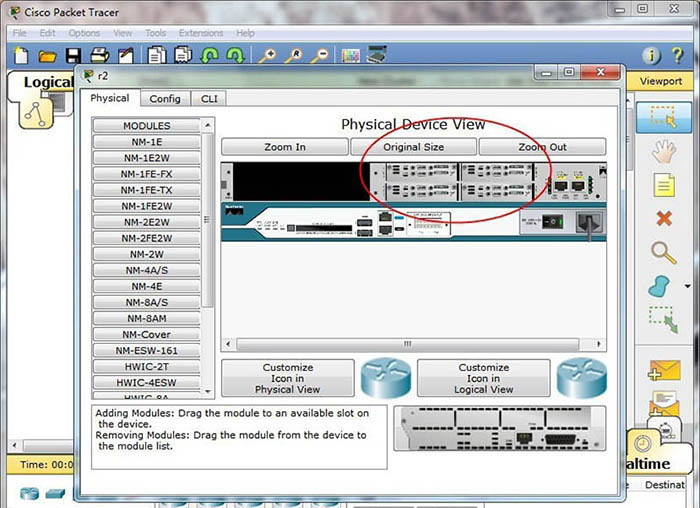
Task: Open the View menu
Action: point(122,33)
